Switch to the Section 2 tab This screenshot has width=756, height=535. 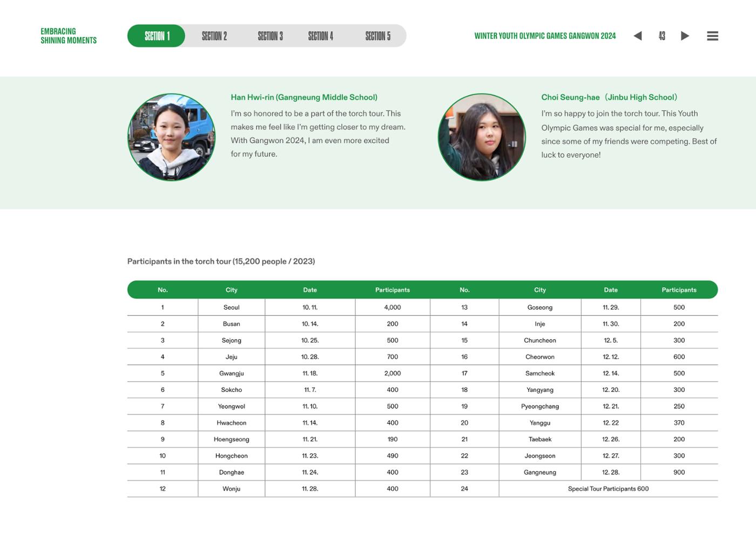(214, 36)
